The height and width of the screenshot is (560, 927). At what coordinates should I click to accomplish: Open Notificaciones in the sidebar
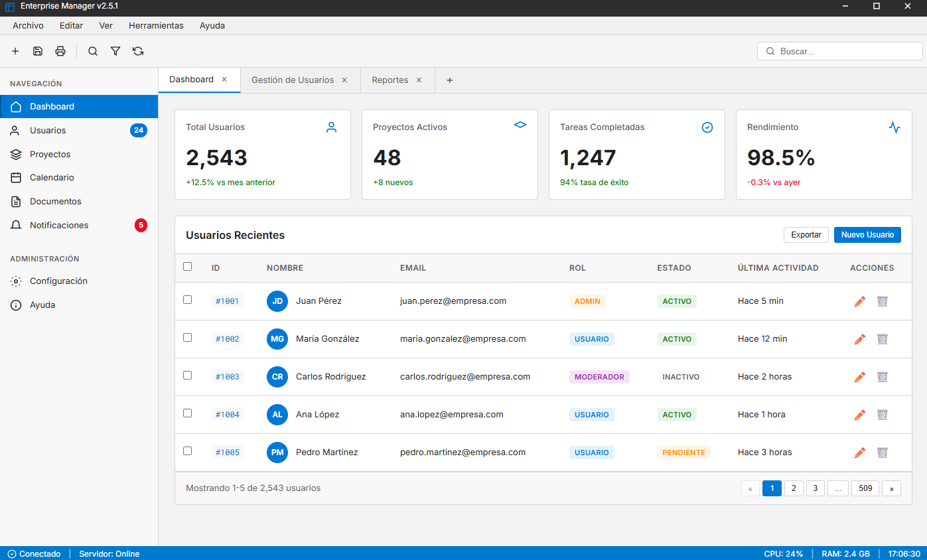79,226
